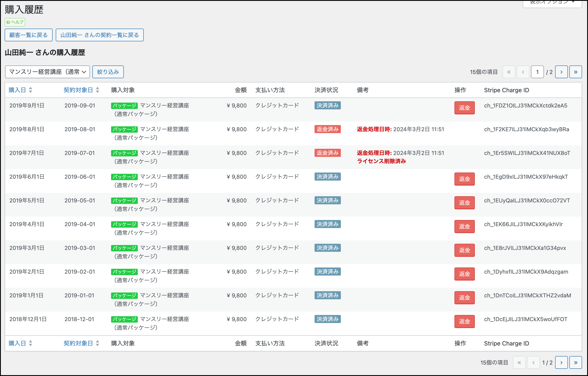The width and height of the screenshot is (588, 376).
Task: Sort by 契約対象日 using header sort arrows
Action: pos(98,90)
